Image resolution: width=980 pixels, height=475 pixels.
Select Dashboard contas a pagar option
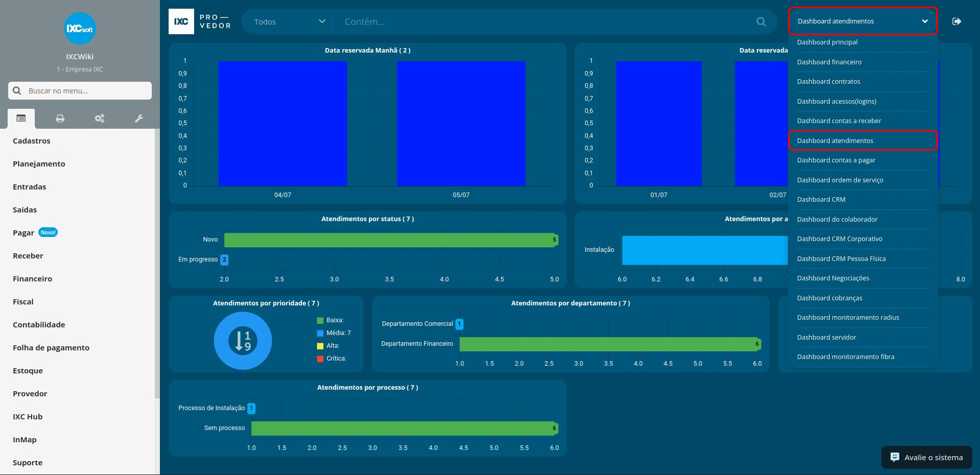point(863,160)
